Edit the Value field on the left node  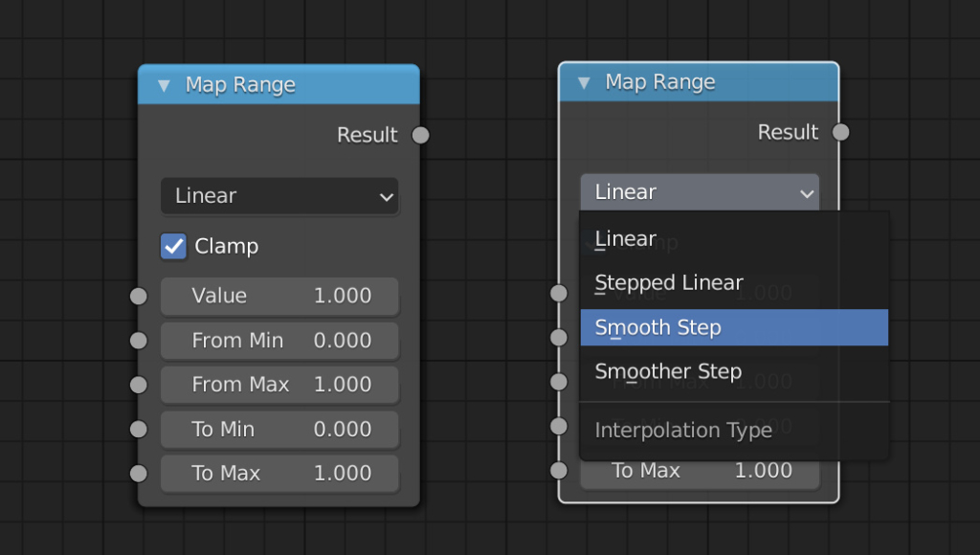click(x=279, y=297)
